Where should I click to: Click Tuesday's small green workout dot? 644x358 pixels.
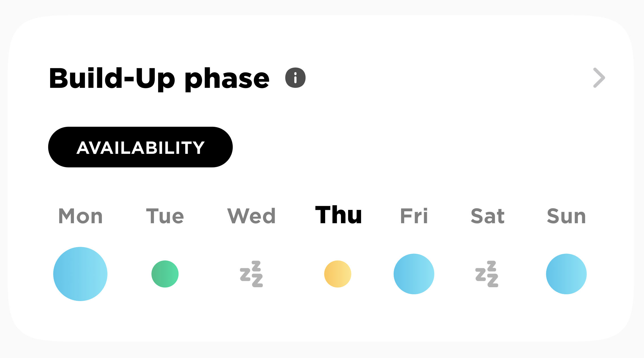165,274
